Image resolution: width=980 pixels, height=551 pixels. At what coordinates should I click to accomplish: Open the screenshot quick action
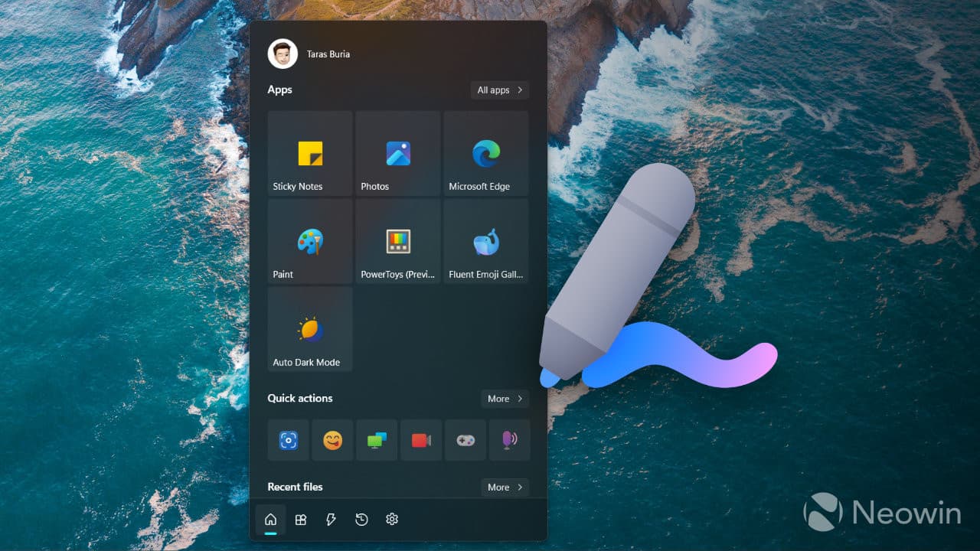(288, 440)
